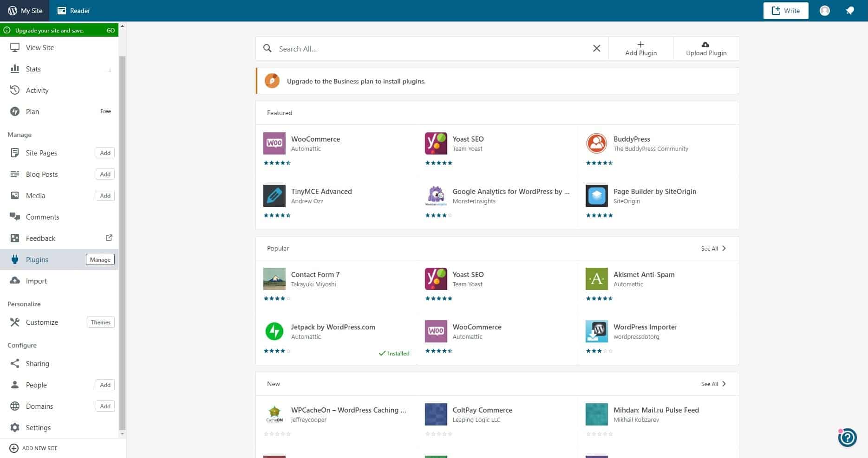The width and height of the screenshot is (868, 458).
Task: Open the TinyMCE Advanced plugin icon
Action: click(x=274, y=196)
